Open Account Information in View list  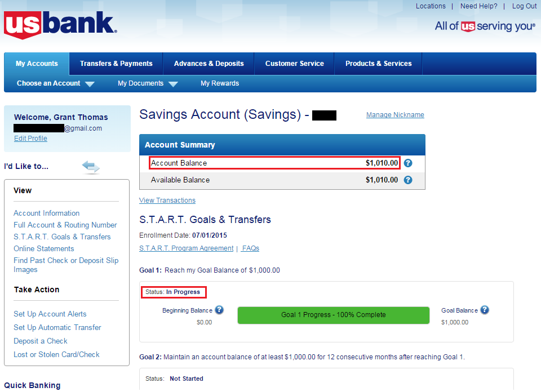click(x=47, y=213)
